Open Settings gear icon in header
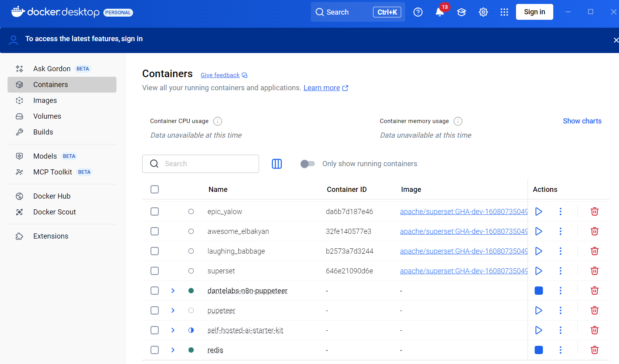Image resolution: width=619 pixels, height=364 pixels. click(x=483, y=12)
